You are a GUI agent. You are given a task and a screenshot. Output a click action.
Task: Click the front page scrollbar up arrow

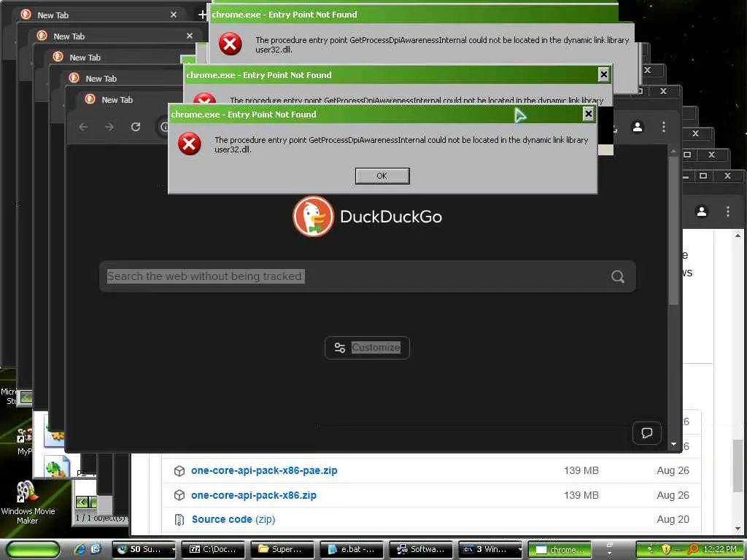point(673,152)
